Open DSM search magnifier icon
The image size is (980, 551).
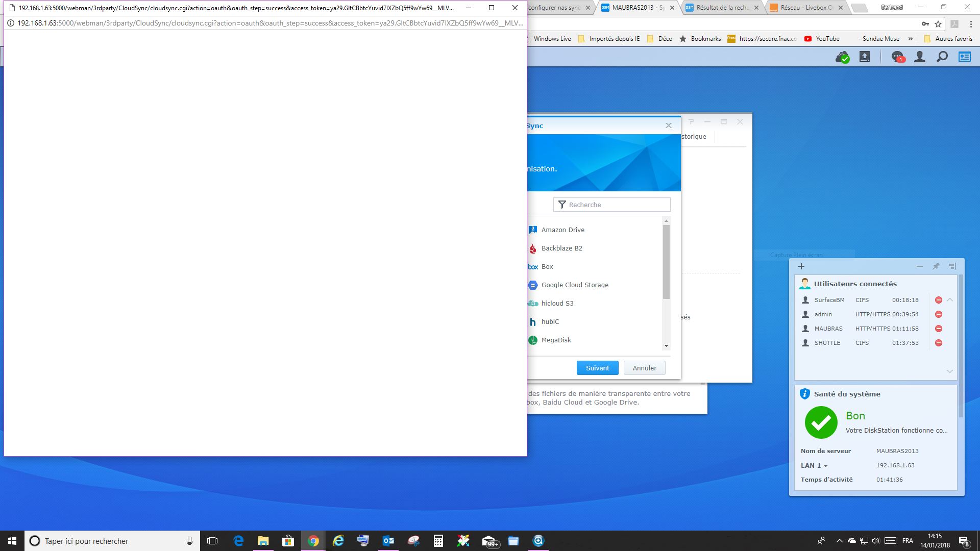pos(942,57)
